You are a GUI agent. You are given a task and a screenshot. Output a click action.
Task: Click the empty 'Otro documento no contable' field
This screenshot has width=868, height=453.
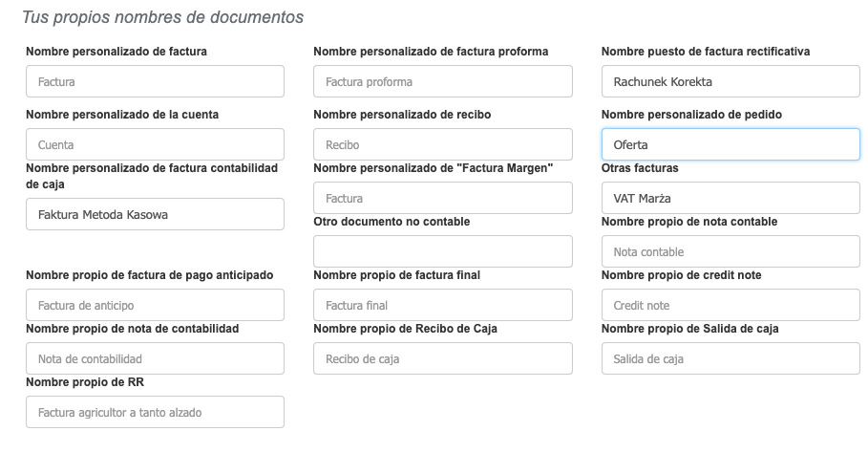click(442, 251)
